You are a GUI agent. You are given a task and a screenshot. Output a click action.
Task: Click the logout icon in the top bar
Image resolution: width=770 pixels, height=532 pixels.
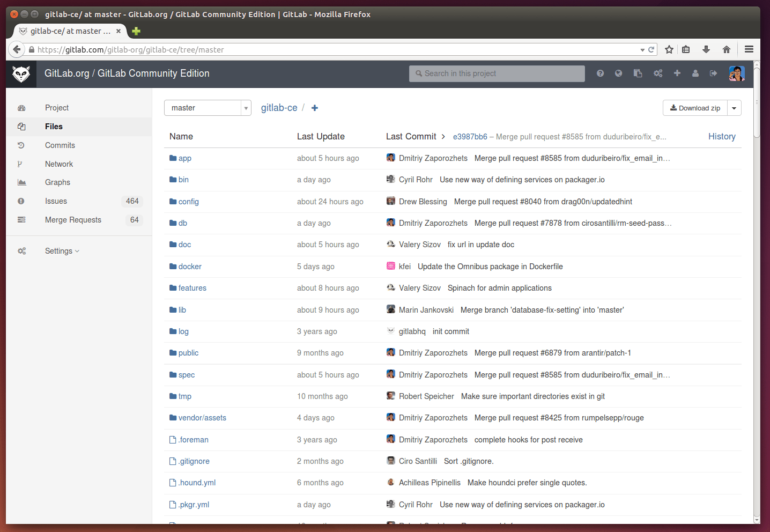(x=714, y=73)
